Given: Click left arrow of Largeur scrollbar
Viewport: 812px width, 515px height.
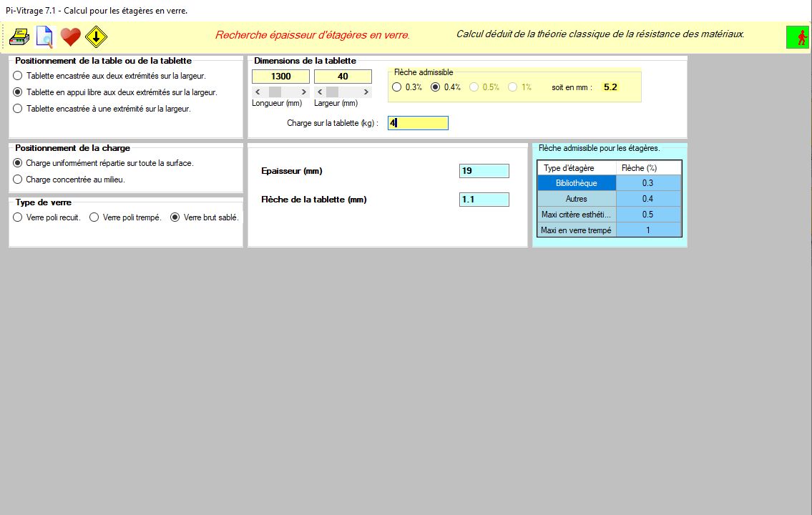Looking at the screenshot, I should (320, 92).
